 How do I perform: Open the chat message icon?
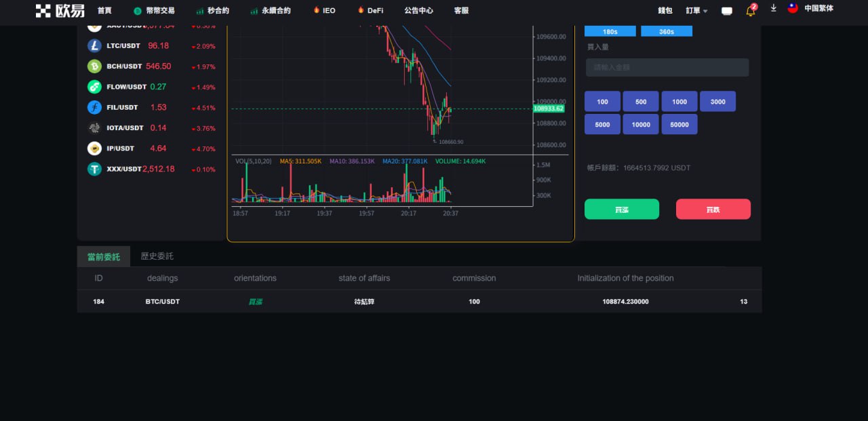point(727,11)
